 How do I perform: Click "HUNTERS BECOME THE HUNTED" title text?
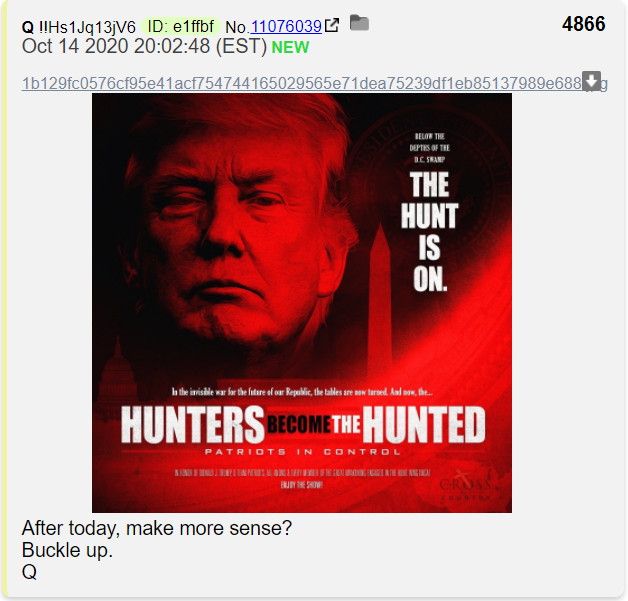pyautogui.click(x=303, y=424)
